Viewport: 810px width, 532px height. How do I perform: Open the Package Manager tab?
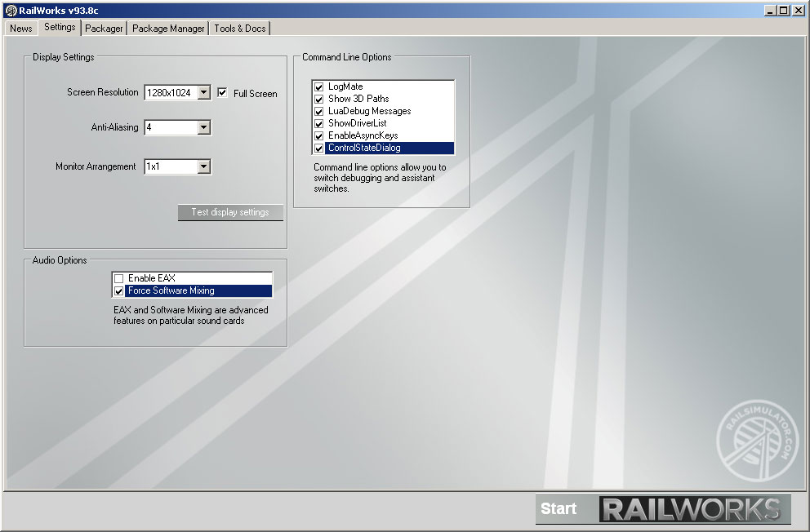(x=168, y=29)
